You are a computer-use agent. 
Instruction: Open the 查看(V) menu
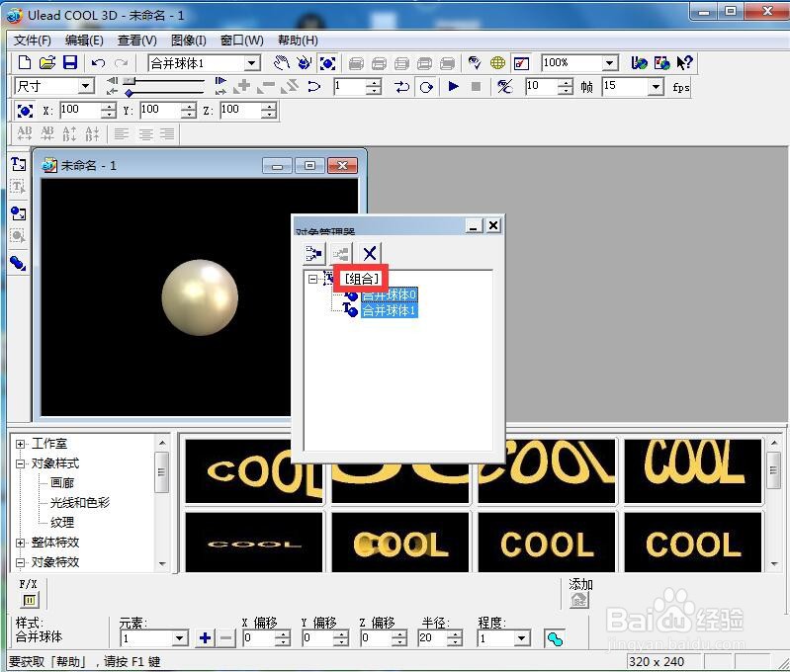click(x=137, y=41)
